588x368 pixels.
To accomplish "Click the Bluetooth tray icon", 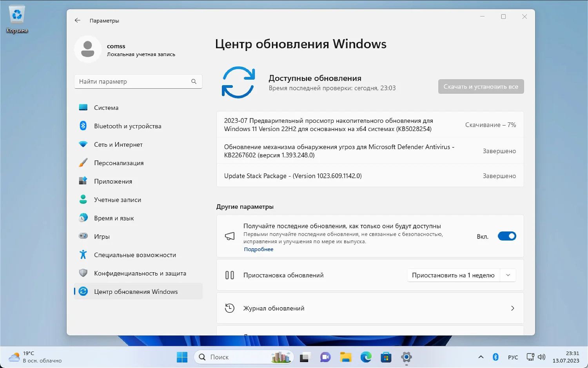I will (495, 357).
